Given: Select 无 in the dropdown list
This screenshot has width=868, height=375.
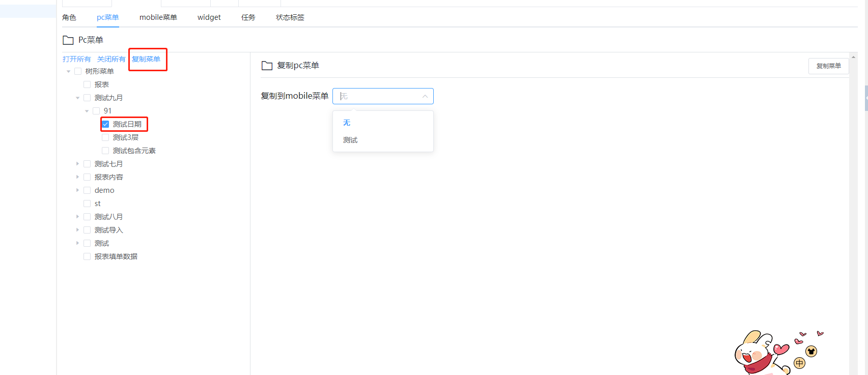Looking at the screenshot, I should click(x=383, y=123).
